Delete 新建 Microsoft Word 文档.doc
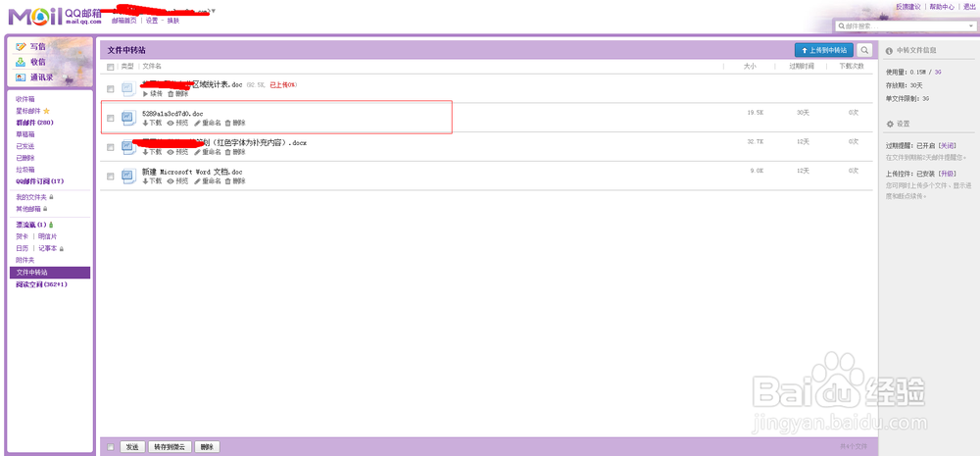Image resolution: width=980 pixels, height=456 pixels. tap(235, 180)
